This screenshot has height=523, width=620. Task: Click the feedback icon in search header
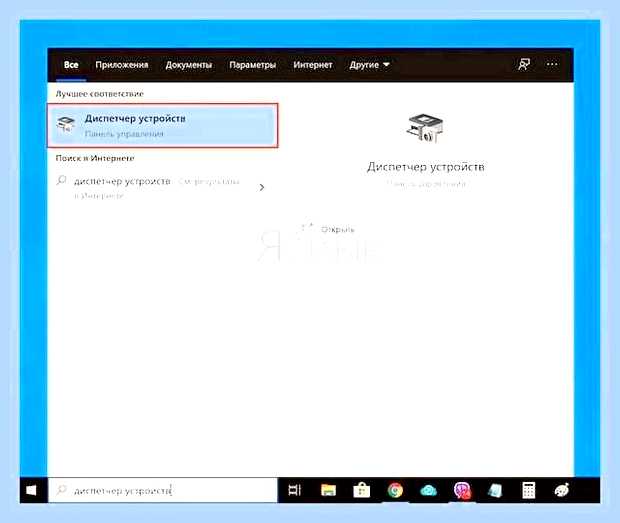[524, 64]
